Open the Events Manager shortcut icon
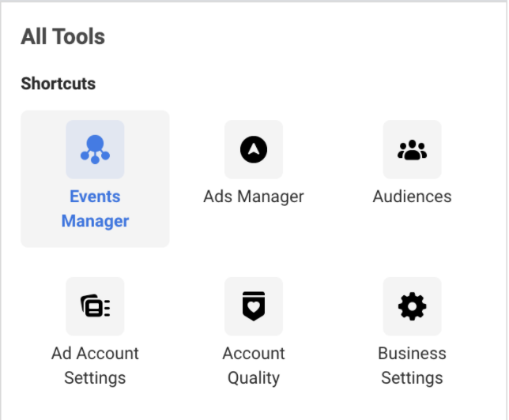This screenshot has height=420, width=509. [95, 149]
